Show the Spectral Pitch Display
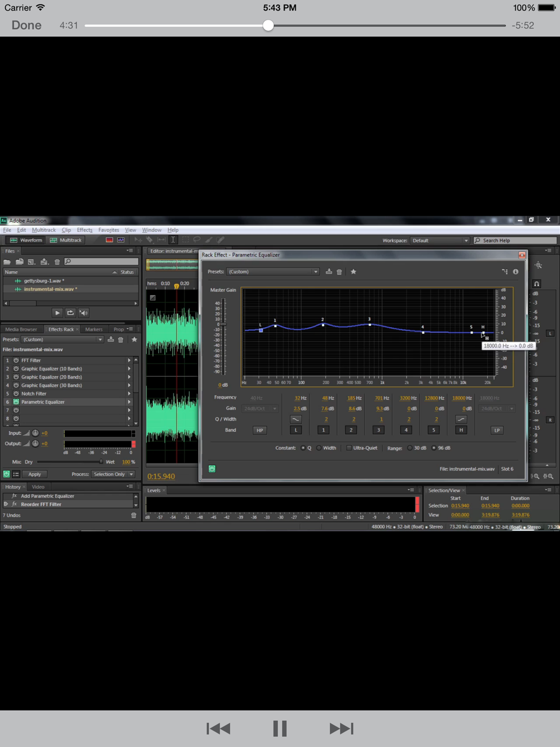The image size is (560, 747). (x=121, y=240)
